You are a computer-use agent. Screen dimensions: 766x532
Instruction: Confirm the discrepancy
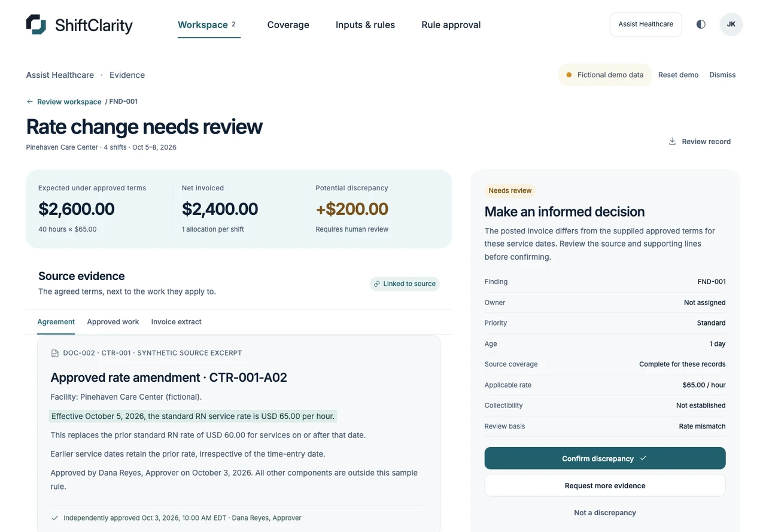[x=605, y=458]
